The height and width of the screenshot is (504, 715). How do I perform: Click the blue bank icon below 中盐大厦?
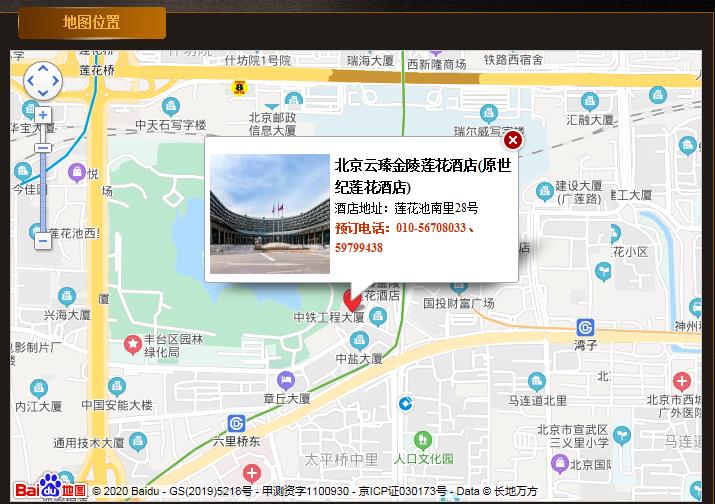(x=405, y=404)
